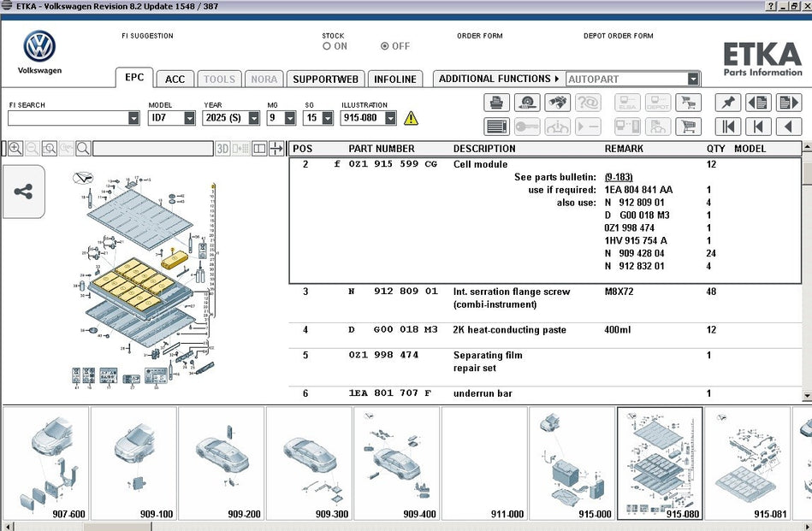Select the stock ON radio button

[x=327, y=46]
